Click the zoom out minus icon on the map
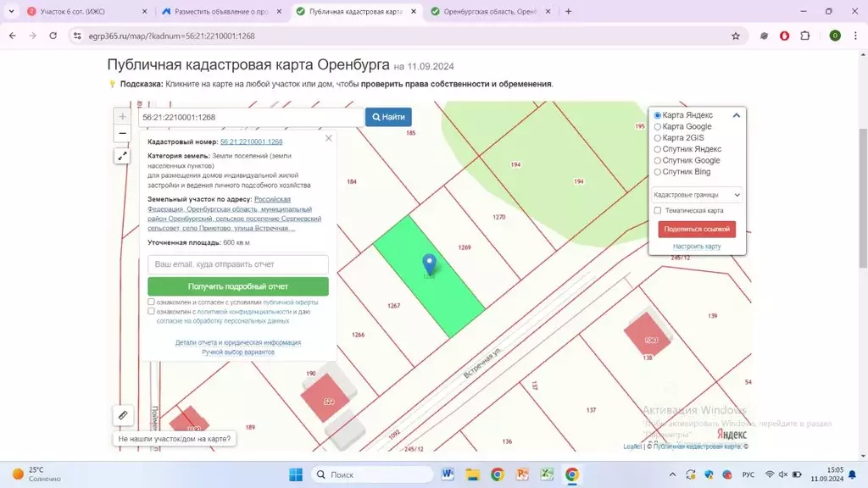Image resolution: width=868 pixels, height=488 pixels. [122, 133]
